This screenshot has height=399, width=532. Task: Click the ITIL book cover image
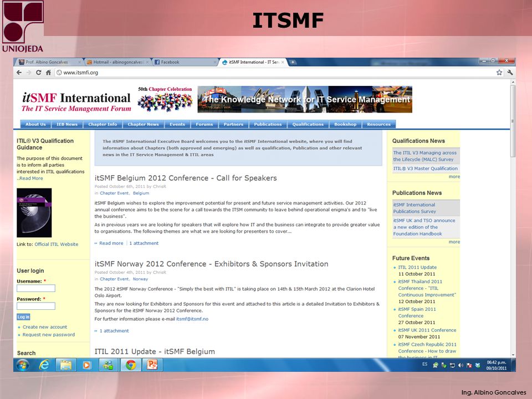pyautogui.click(x=34, y=213)
